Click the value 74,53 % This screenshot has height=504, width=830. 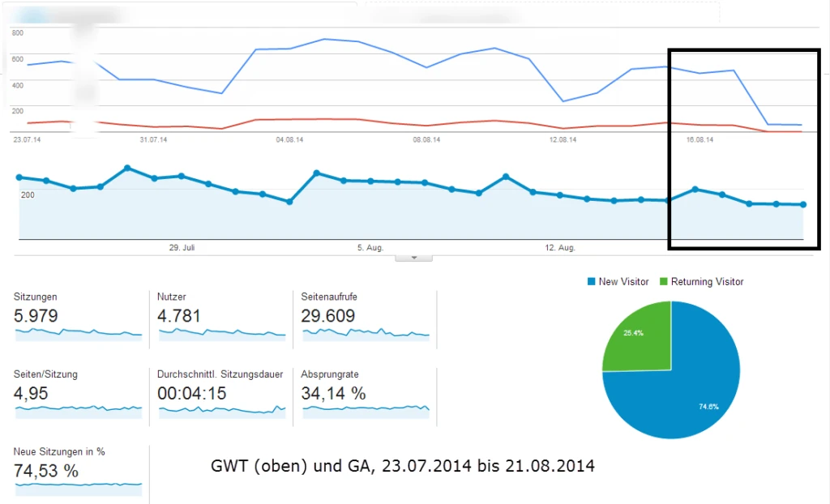[x=46, y=471]
